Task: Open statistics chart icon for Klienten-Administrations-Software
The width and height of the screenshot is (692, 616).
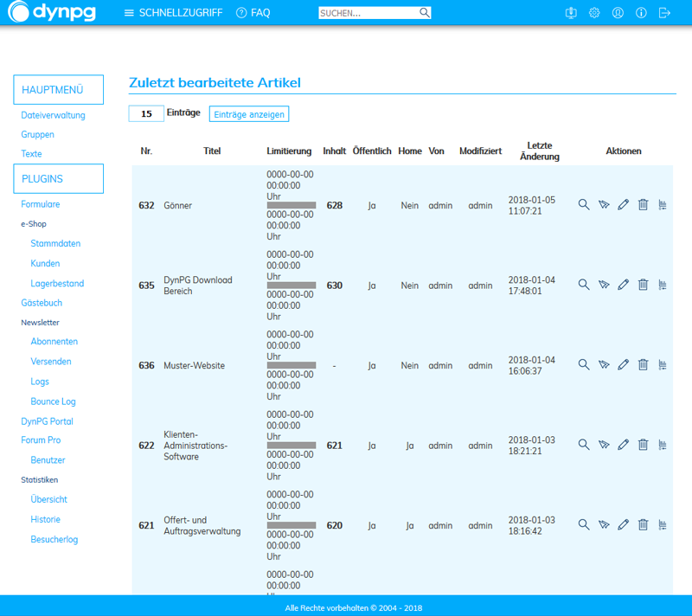Action: pyautogui.click(x=663, y=445)
